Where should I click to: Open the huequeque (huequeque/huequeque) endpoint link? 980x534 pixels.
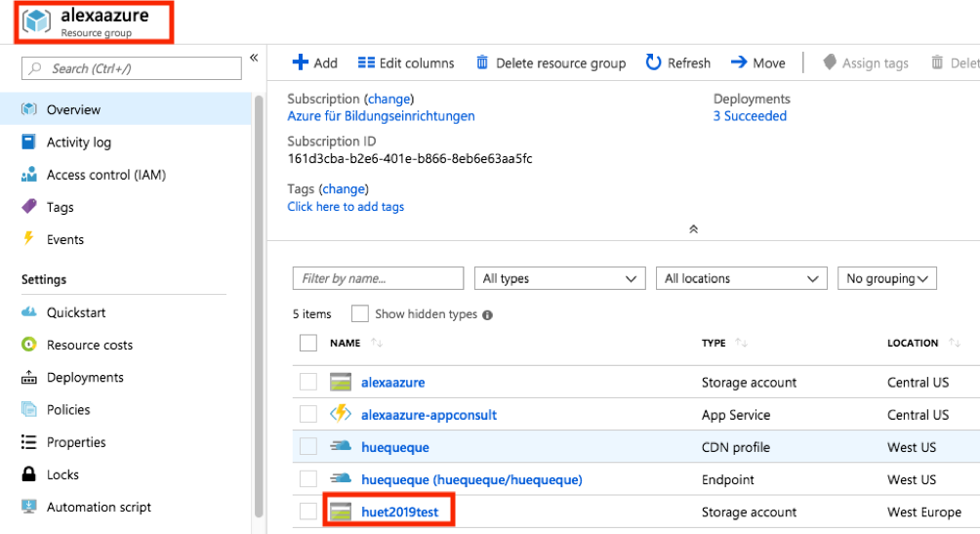point(471,479)
